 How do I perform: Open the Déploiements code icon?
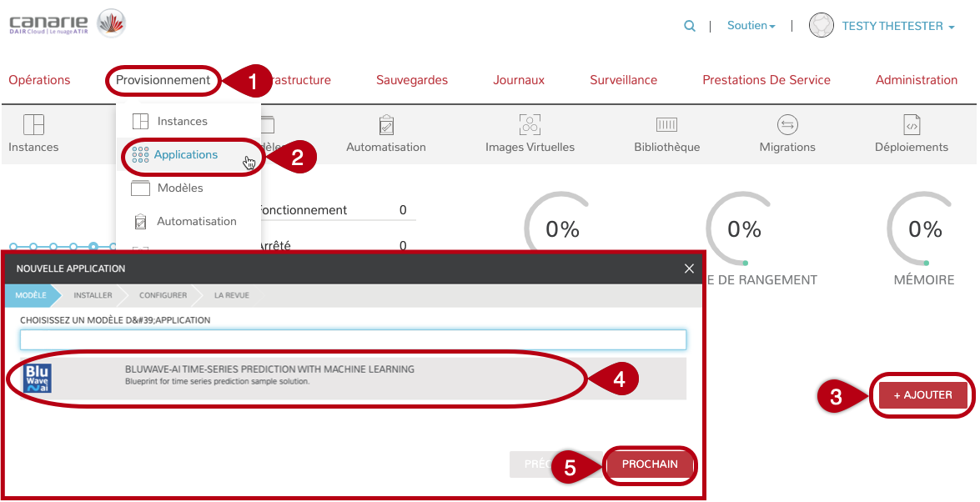click(912, 126)
